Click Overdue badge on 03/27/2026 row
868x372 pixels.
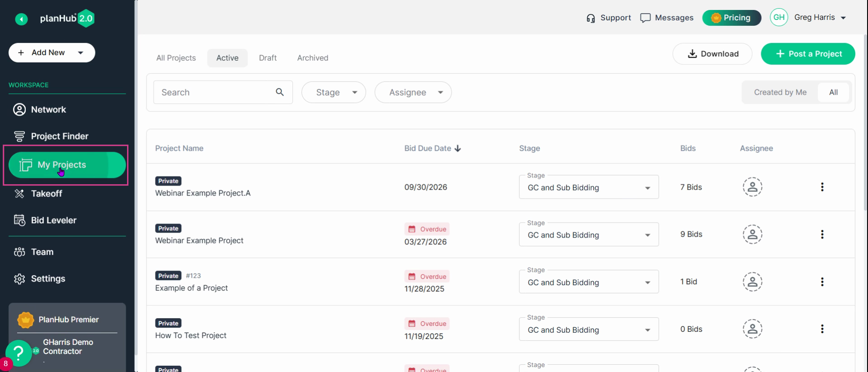(x=427, y=229)
